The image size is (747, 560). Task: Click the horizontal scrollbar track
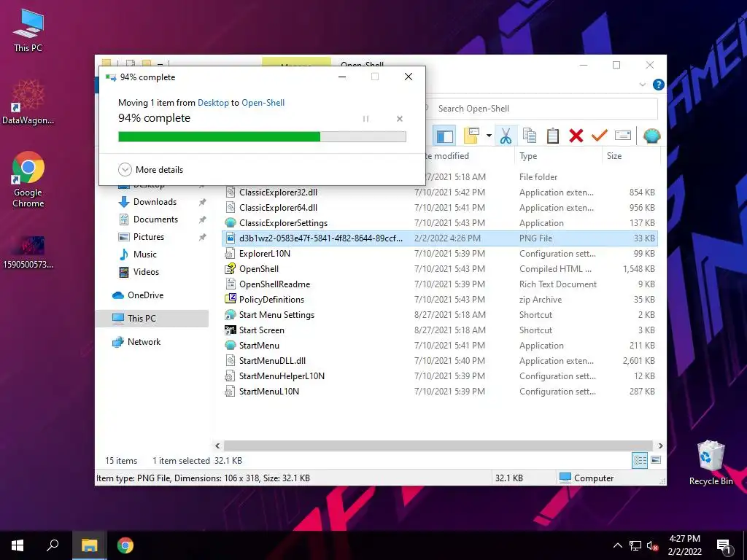tap(438, 446)
